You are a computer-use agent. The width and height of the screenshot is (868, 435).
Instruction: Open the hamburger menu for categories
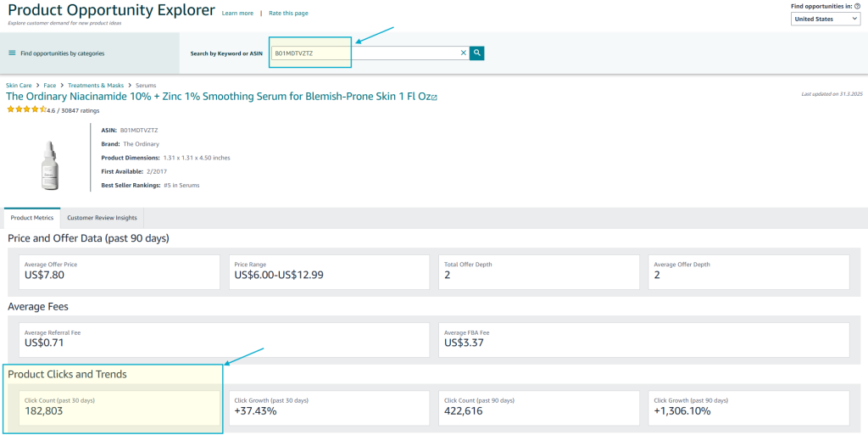12,53
